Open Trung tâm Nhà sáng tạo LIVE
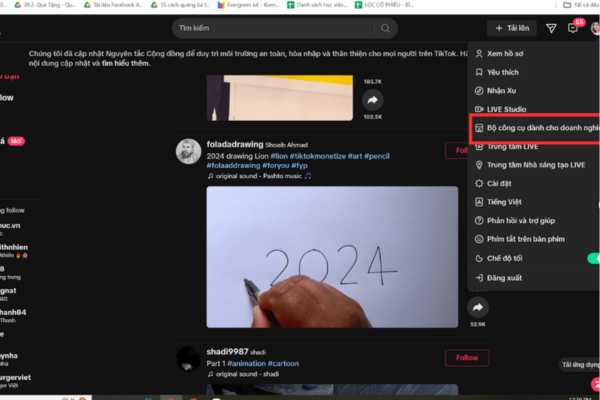Screen dimensions: 600x400 pyautogui.click(x=534, y=165)
